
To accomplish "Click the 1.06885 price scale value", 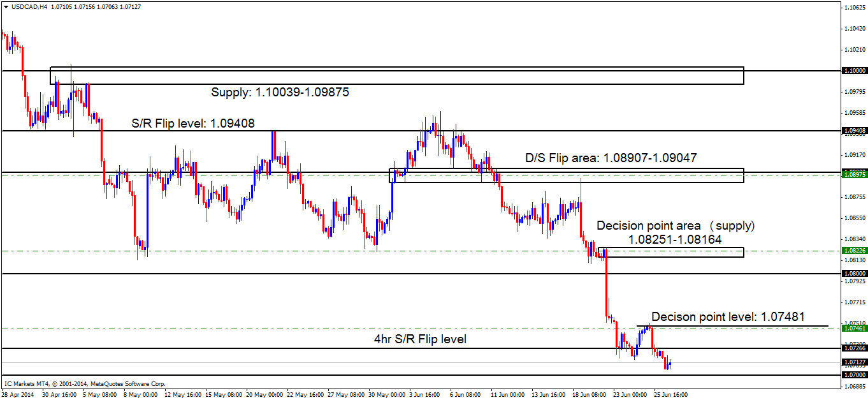I will click(x=854, y=386).
